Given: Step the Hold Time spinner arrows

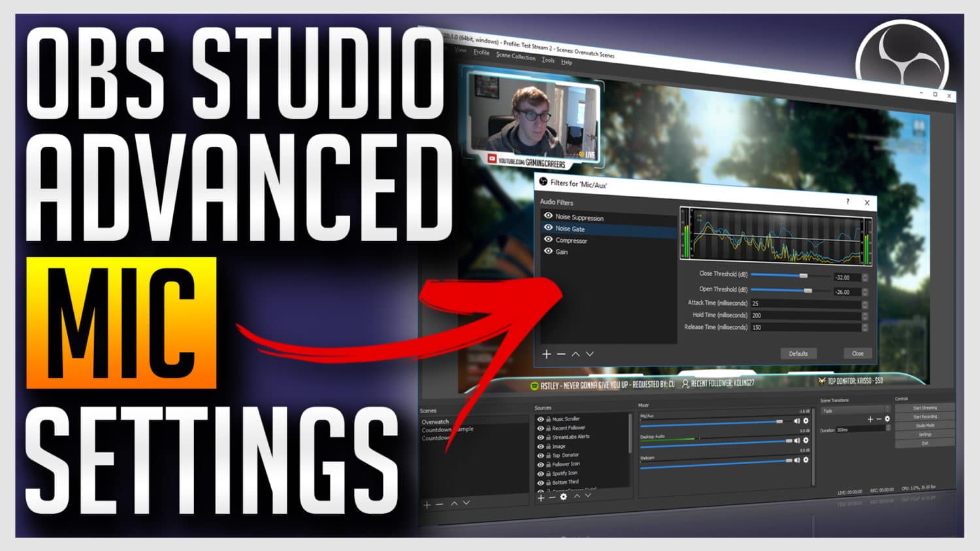Looking at the screenshot, I should [x=865, y=317].
